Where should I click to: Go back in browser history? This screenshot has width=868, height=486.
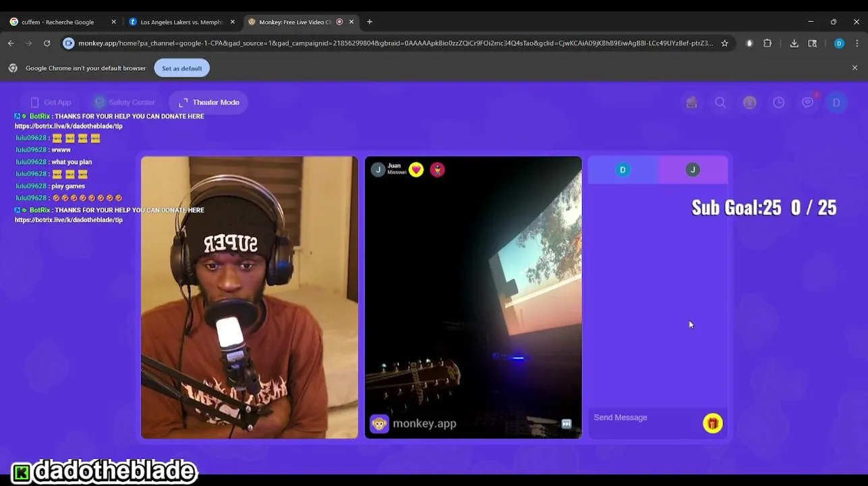[x=11, y=43]
